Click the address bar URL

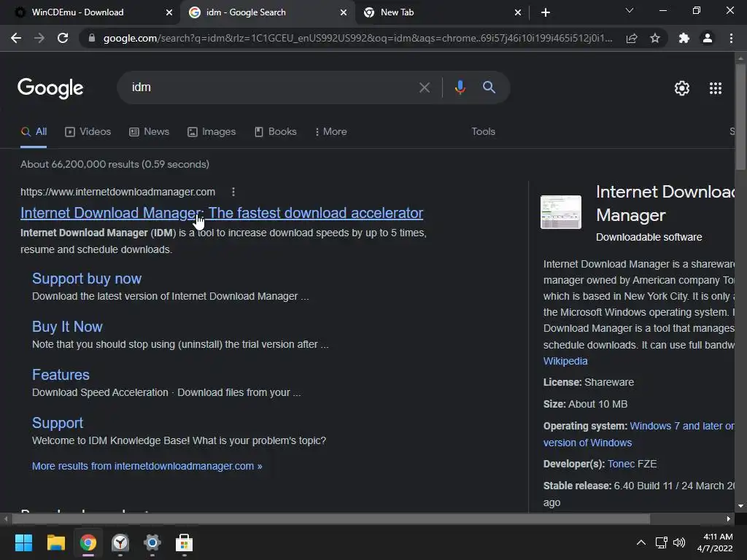(357, 38)
